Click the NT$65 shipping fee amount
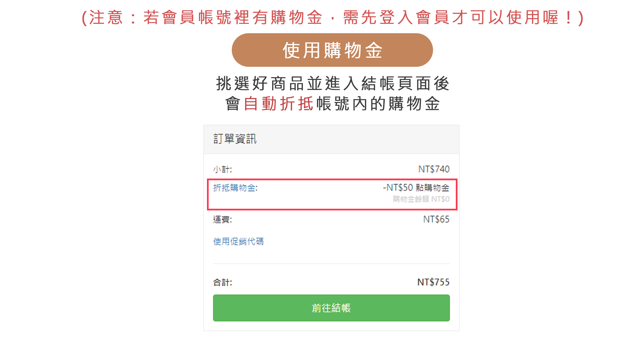Image resolution: width=644 pixels, height=343 pixels. pyautogui.click(x=436, y=219)
